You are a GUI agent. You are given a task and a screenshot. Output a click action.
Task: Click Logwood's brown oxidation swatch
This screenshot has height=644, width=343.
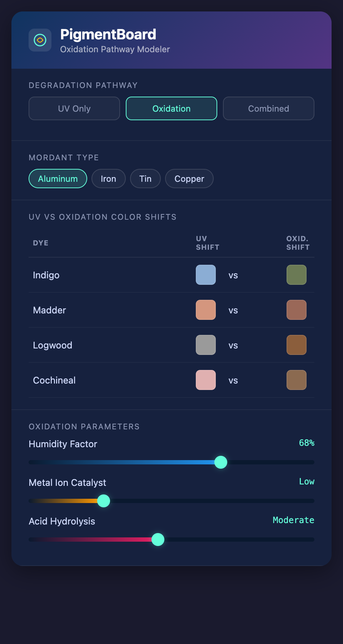pos(297,345)
